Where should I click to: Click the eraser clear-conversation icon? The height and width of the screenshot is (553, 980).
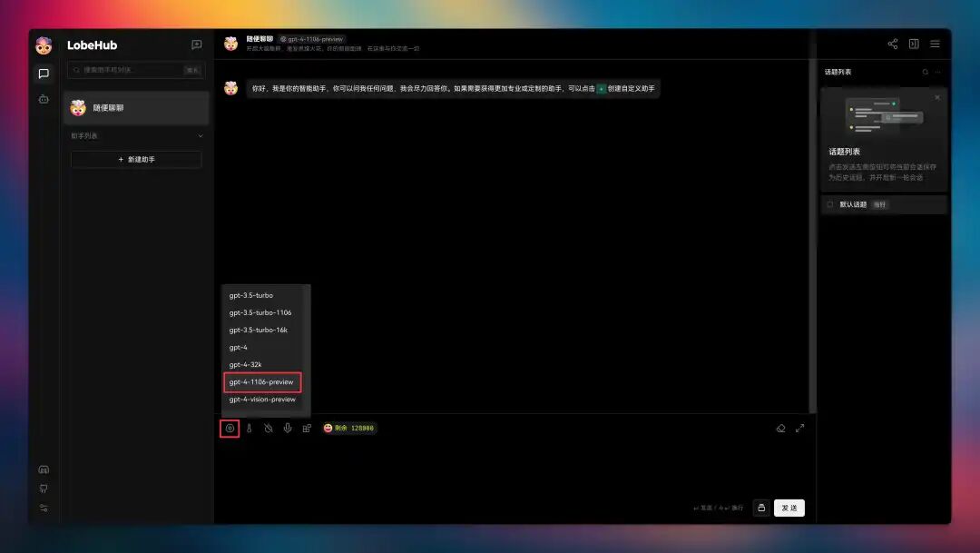tap(780, 428)
